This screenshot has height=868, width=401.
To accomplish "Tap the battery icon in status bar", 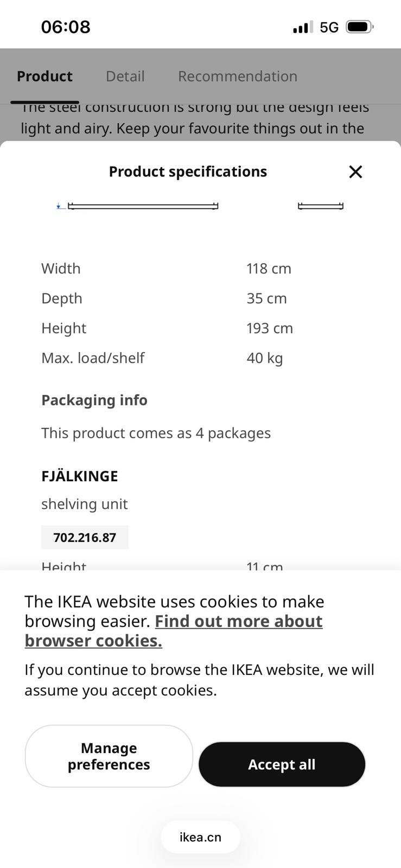I will (x=359, y=27).
